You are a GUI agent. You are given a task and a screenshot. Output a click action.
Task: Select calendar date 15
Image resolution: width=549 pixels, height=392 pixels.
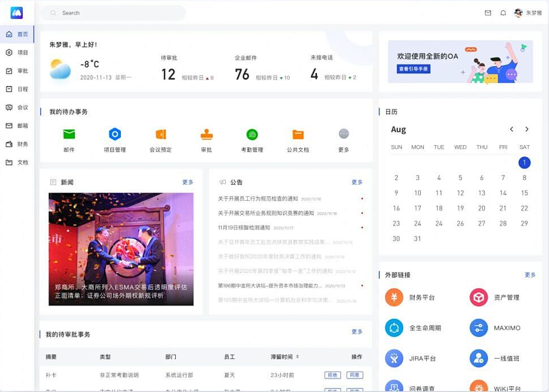pyautogui.click(x=524, y=193)
